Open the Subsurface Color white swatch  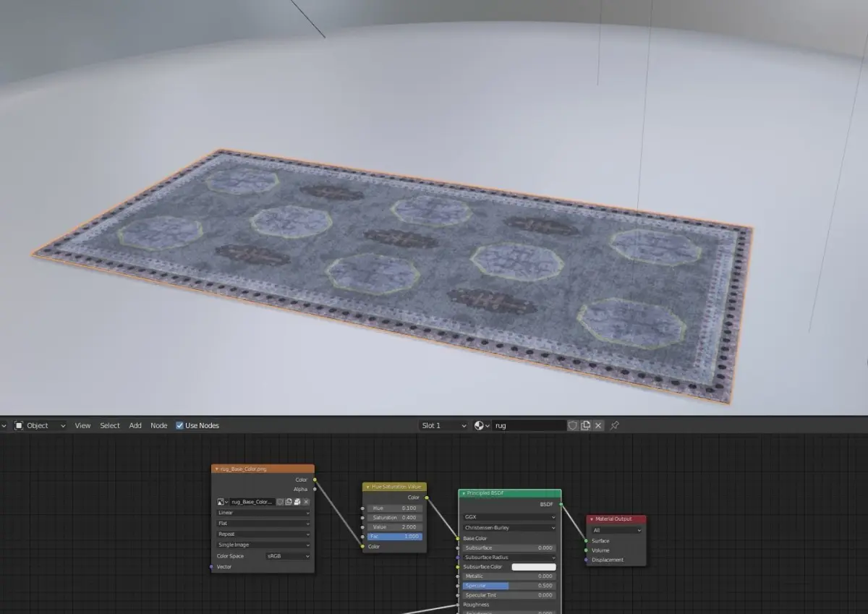pos(534,567)
